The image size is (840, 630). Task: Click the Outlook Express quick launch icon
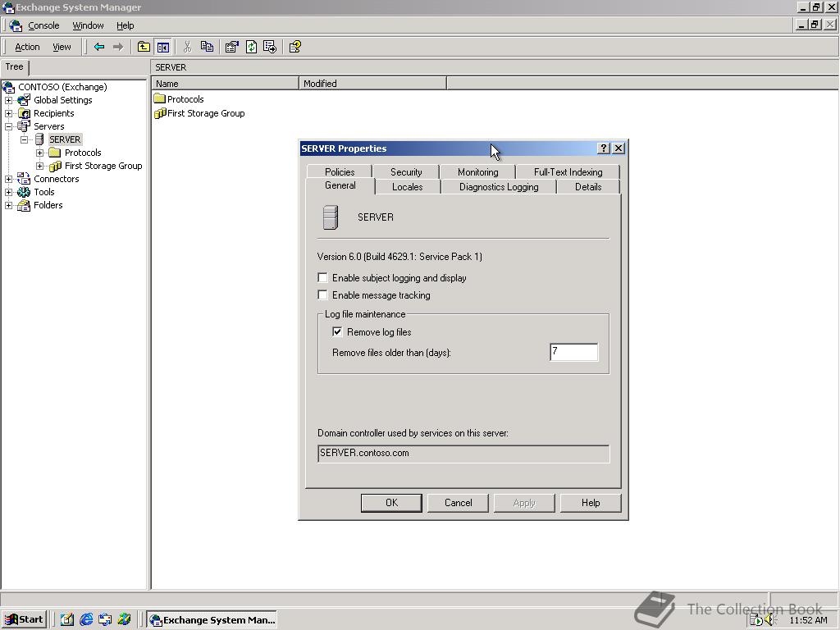point(105,620)
